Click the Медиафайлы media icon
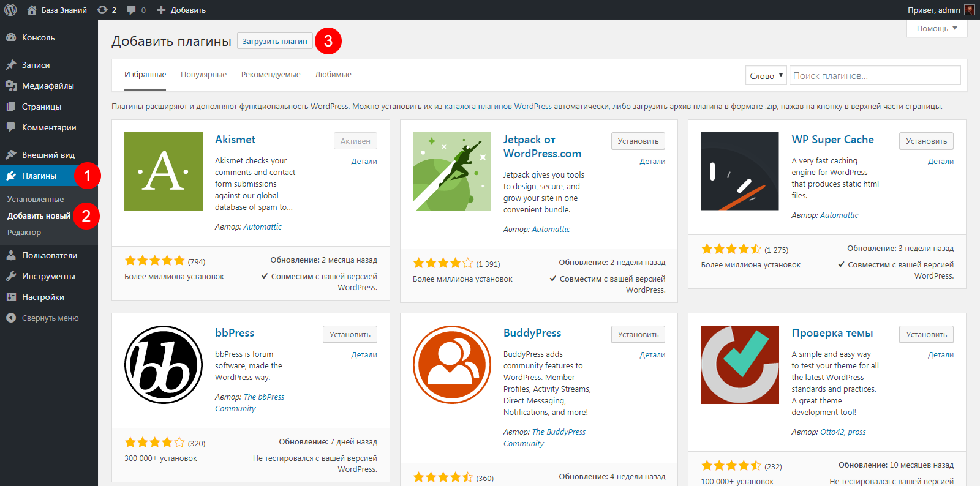980x486 pixels. (11, 86)
